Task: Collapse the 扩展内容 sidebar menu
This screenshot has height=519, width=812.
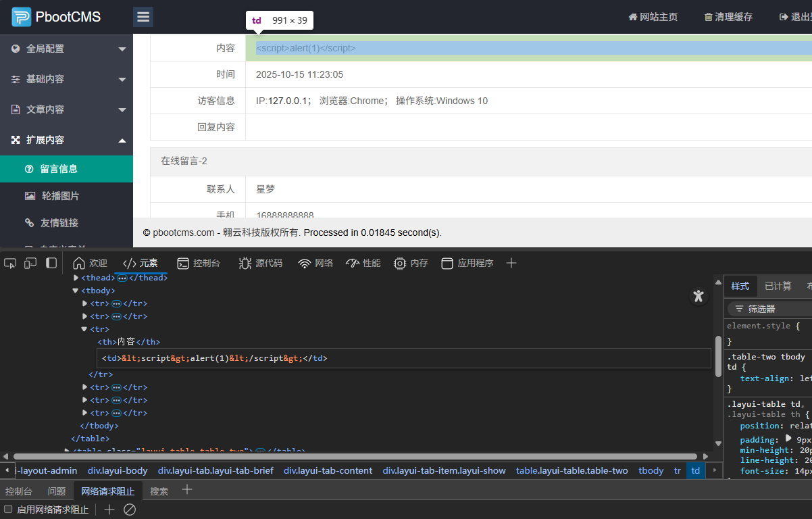Action: pyautogui.click(x=122, y=140)
